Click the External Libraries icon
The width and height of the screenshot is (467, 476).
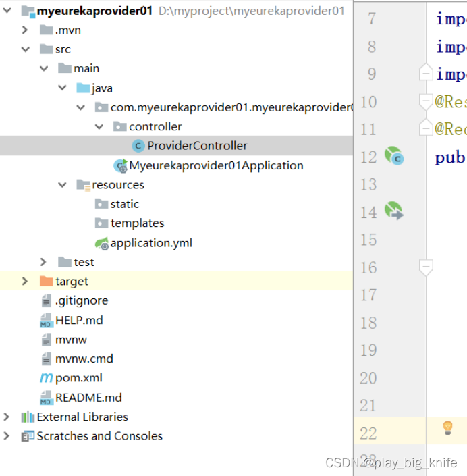28,417
